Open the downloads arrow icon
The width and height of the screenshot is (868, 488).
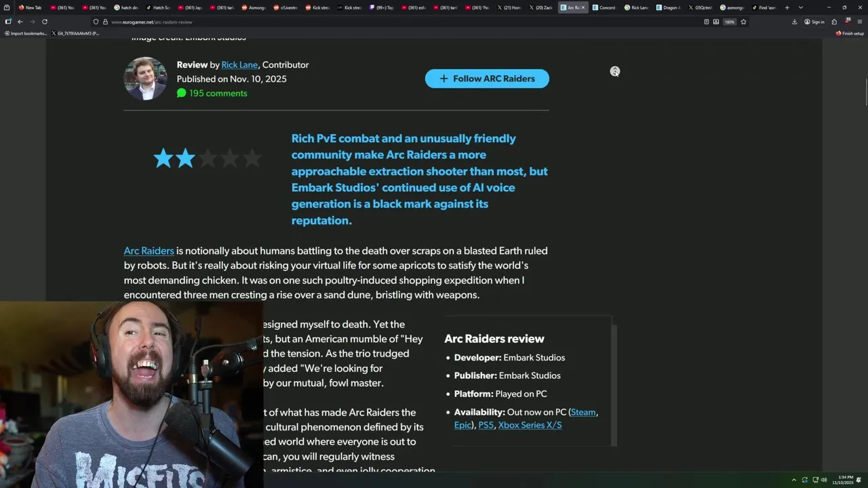(x=794, y=22)
